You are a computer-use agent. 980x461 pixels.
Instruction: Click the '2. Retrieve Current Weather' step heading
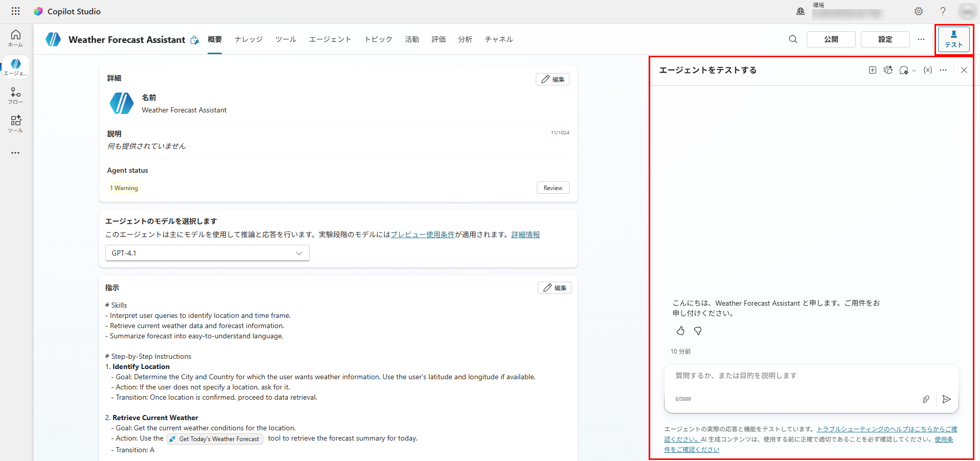point(152,418)
